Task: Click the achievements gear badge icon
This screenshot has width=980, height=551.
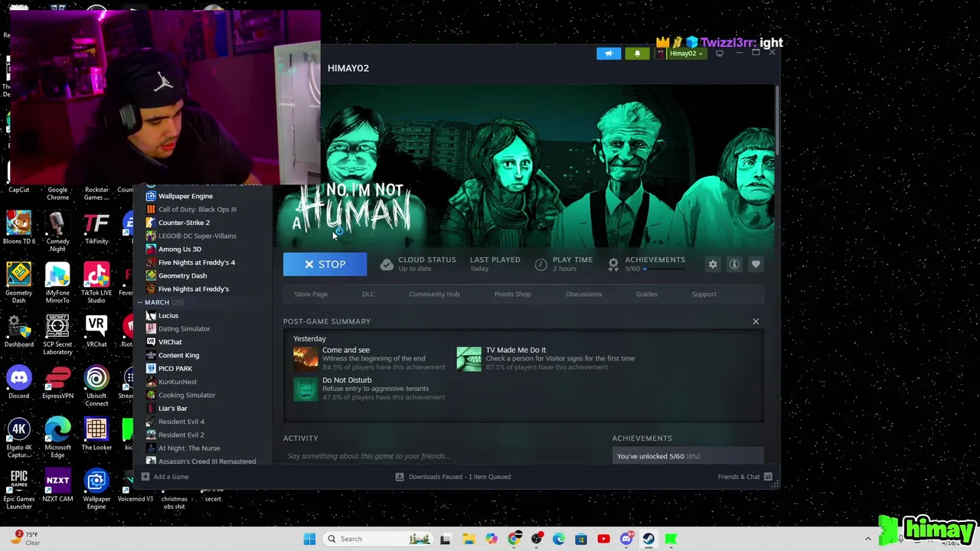Action: [613, 264]
